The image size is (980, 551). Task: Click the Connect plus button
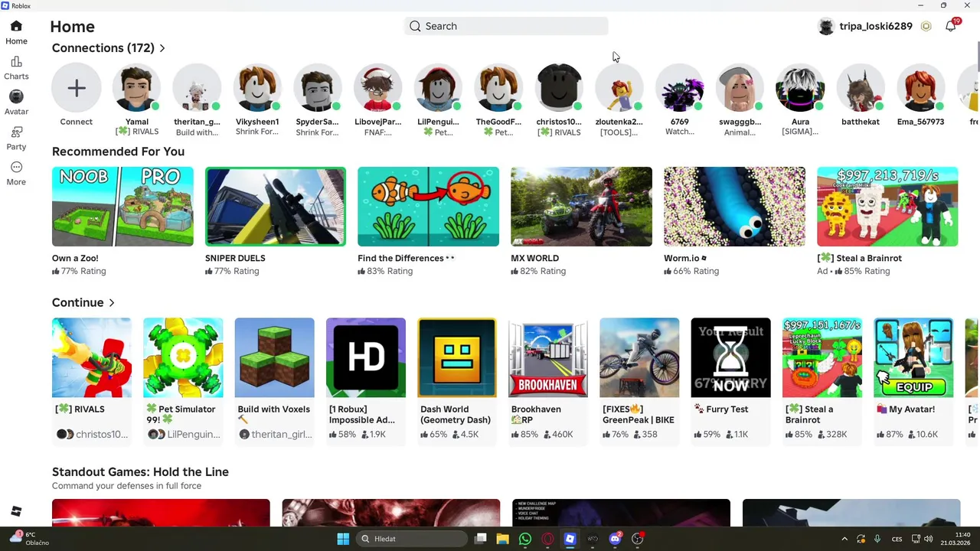tap(77, 88)
